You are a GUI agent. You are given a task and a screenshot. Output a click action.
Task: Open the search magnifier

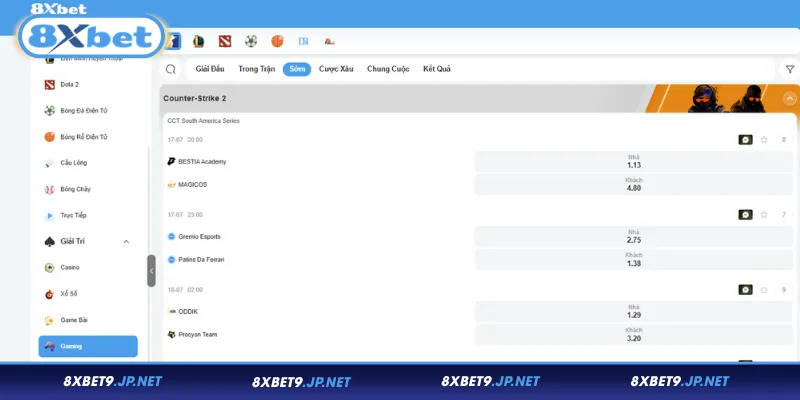point(171,69)
